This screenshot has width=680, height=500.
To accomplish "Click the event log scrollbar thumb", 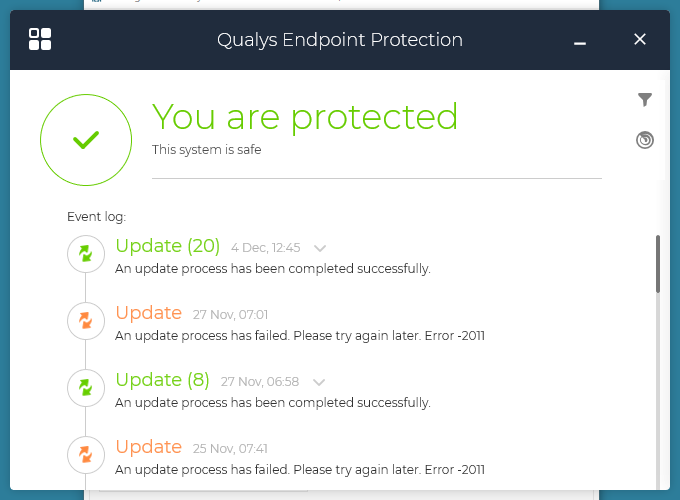I will pos(657,264).
